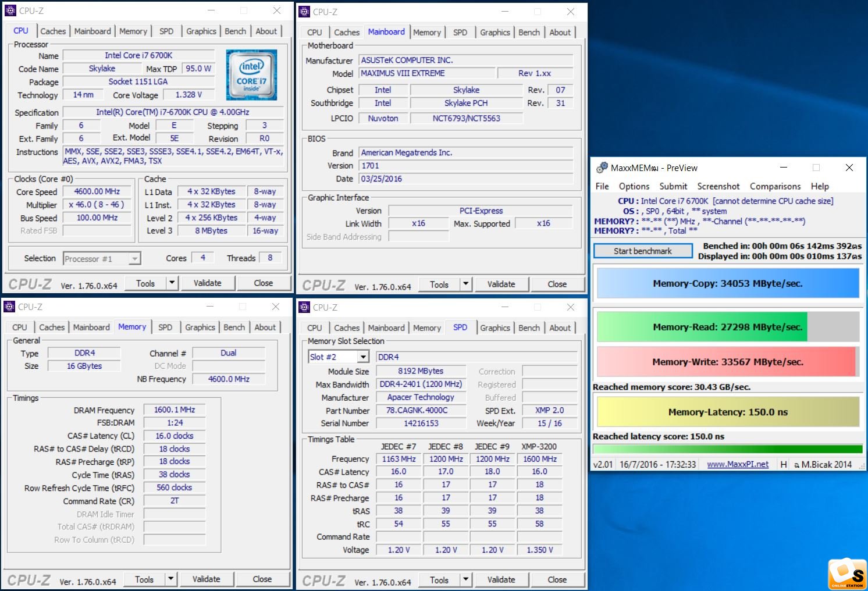868x591 pixels.
Task: Select About tab in SPD CPU-Z window
Action: click(560, 328)
